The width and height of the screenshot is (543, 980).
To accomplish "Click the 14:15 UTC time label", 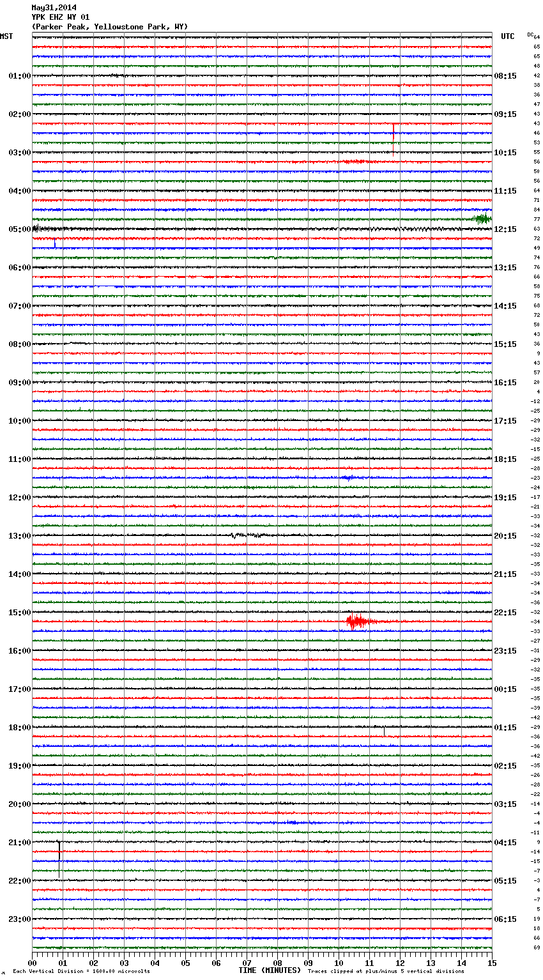I will click(x=505, y=306).
